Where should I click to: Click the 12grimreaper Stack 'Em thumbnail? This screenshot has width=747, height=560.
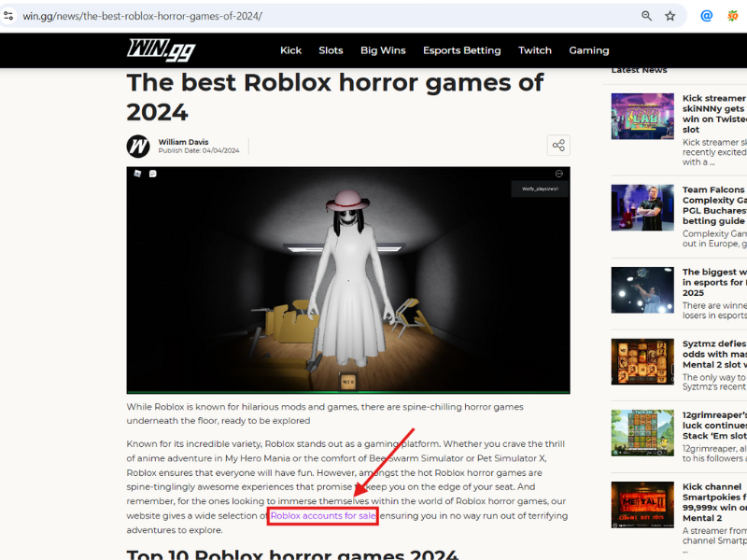642,433
